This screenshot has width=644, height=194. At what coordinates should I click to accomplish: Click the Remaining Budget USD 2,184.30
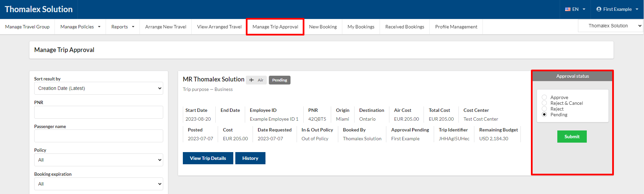click(494, 139)
